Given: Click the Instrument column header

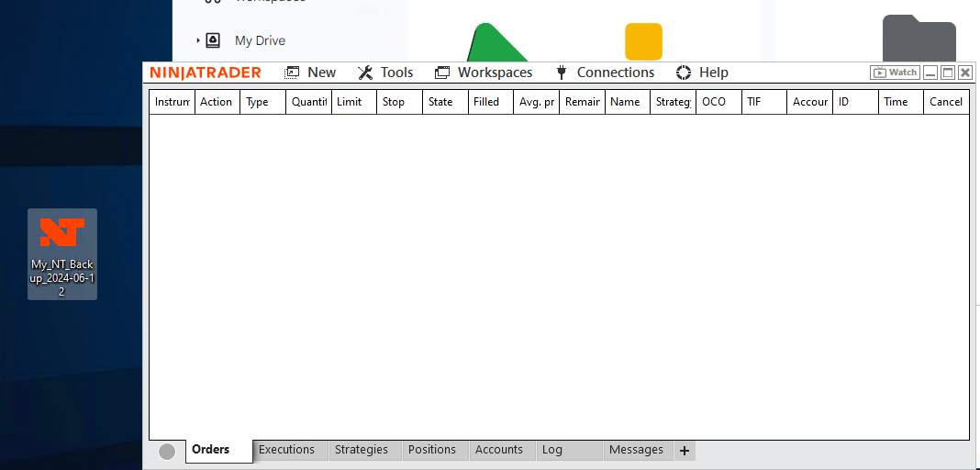Looking at the screenshot, I should pos(173,102).
